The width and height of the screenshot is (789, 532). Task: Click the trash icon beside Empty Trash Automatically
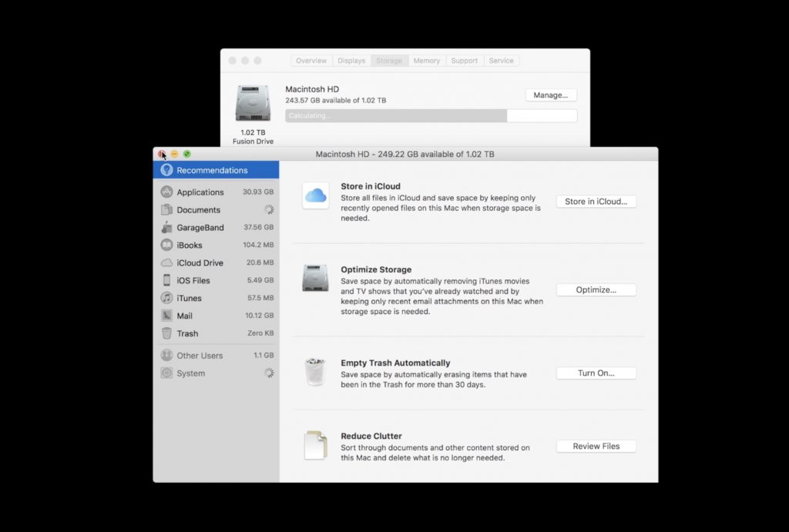[315, 372]
